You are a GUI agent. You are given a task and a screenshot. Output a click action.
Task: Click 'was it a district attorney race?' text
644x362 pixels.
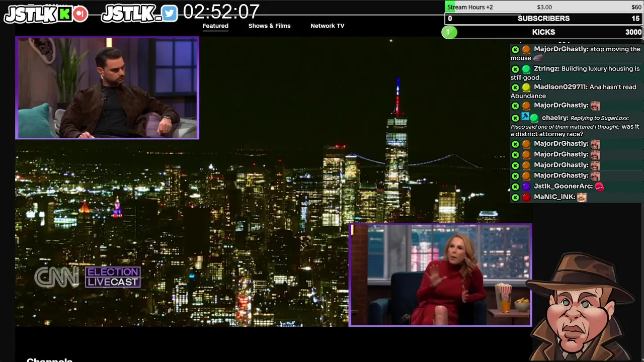(575, 130)
